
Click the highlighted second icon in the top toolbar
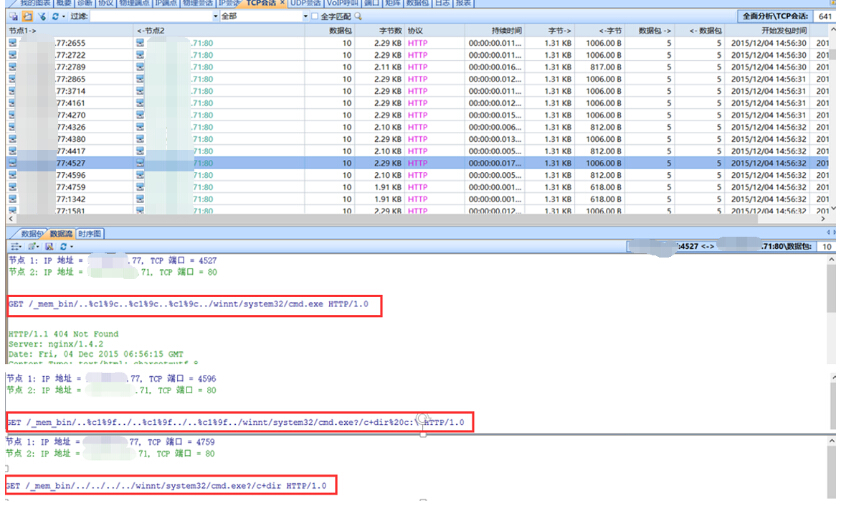27,17
